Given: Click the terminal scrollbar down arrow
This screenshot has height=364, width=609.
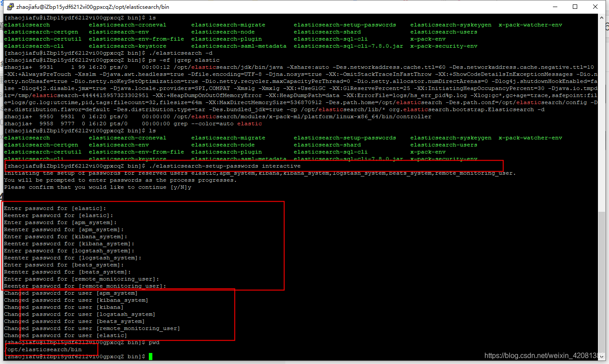Looking at the screenshot, I should (602, 356).
